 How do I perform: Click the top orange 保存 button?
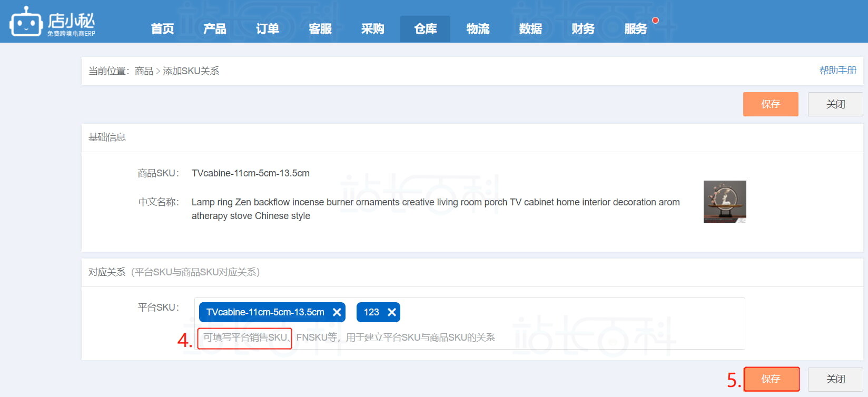tap(771, 104)
